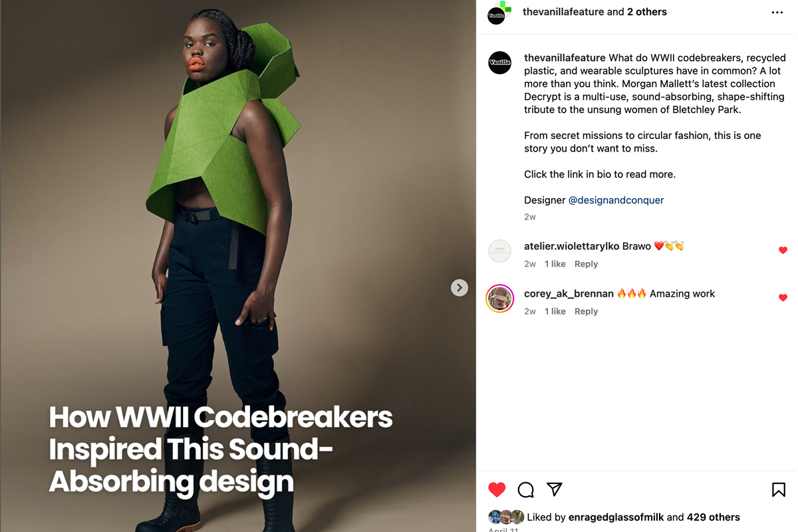View atelier.wiolettarylko's profile avatar
The image size is (798, 532).
point(500,251)
